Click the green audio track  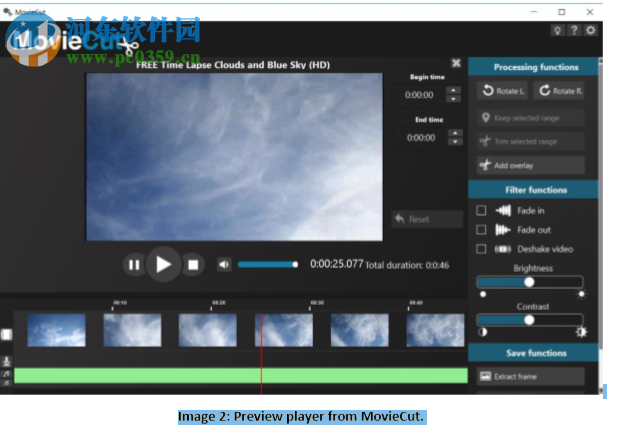pos(241,376)
